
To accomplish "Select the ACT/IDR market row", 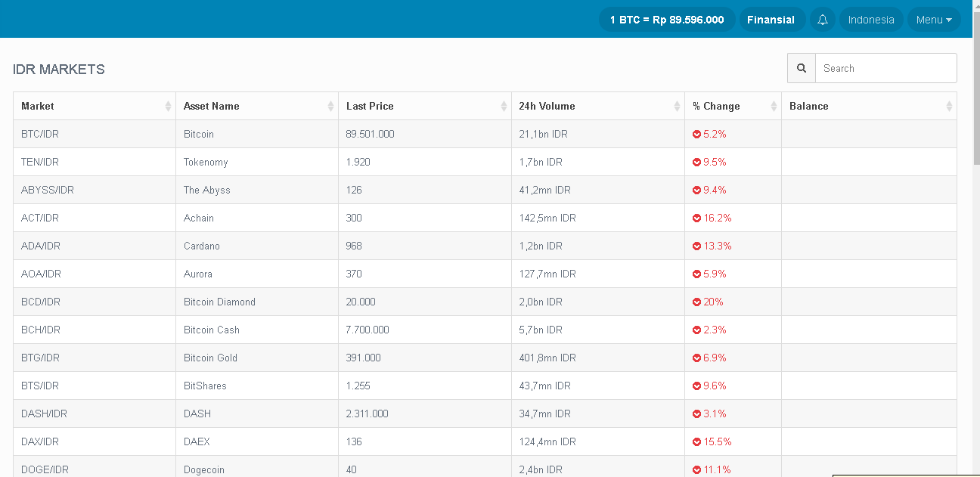I will pos(485,218).
